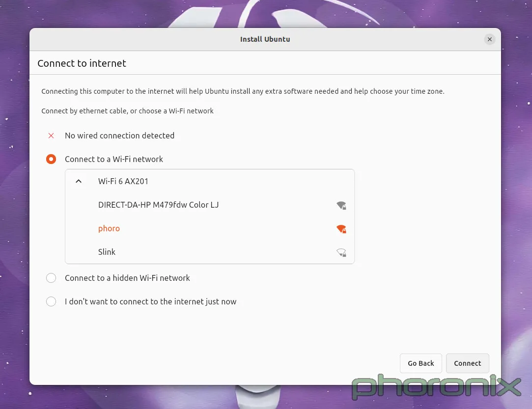Select the phoro network name
This screenshot has height=409, width=532.
point(109,229)
